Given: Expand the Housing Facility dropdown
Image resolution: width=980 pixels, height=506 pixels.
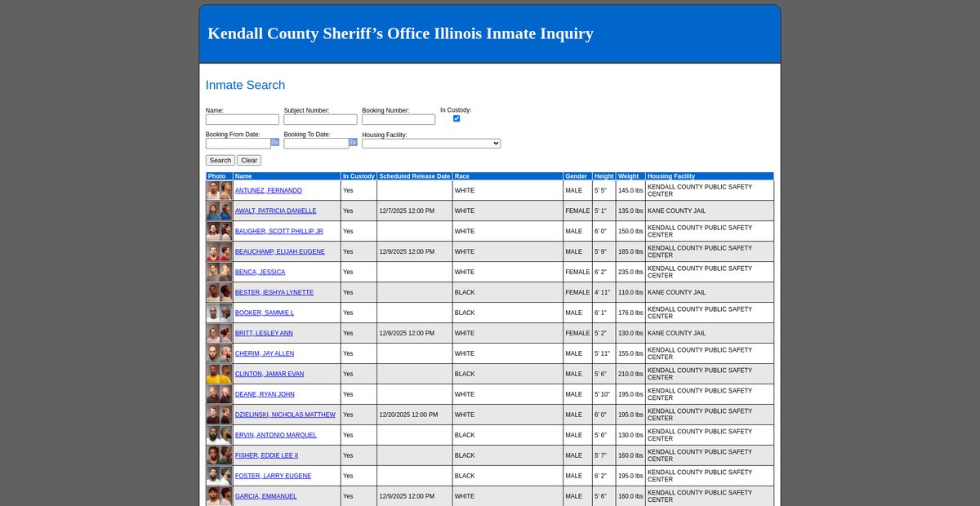Looking at the screenshot, I should 431,144.
